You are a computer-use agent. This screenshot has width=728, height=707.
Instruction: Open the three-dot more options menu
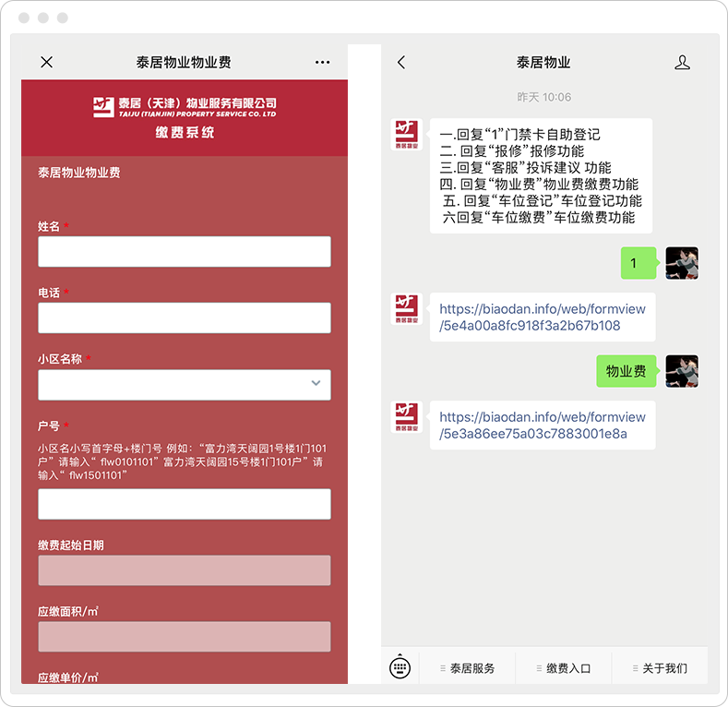pos(322,62)
